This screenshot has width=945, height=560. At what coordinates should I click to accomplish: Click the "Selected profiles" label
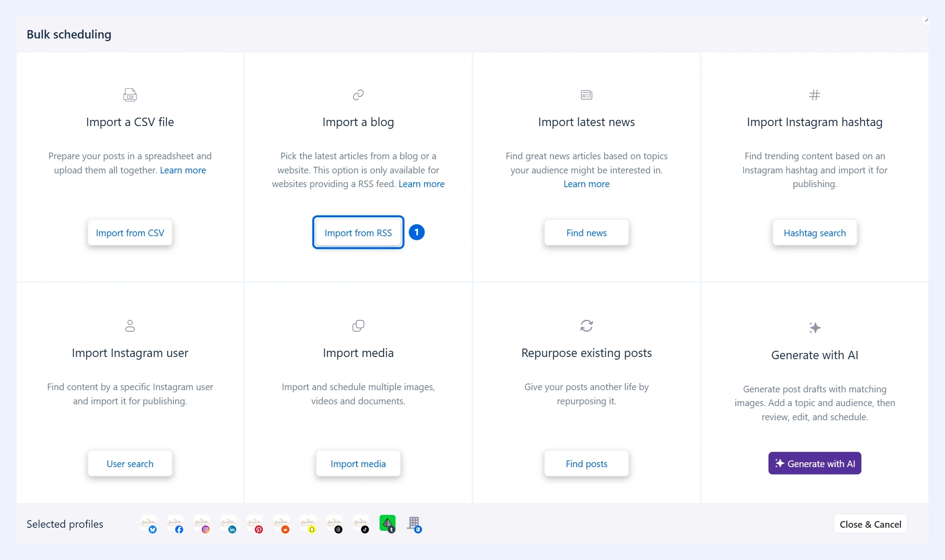(x=65, y=524)
